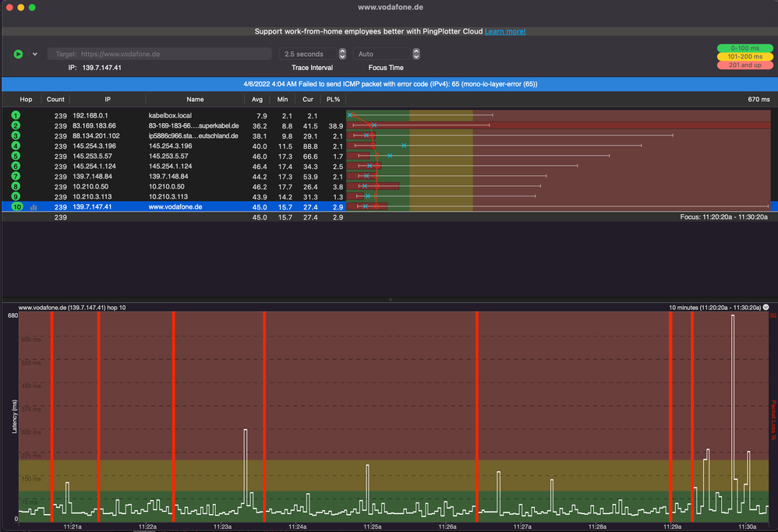Select hop 2 green circle icon

[16, 125]
